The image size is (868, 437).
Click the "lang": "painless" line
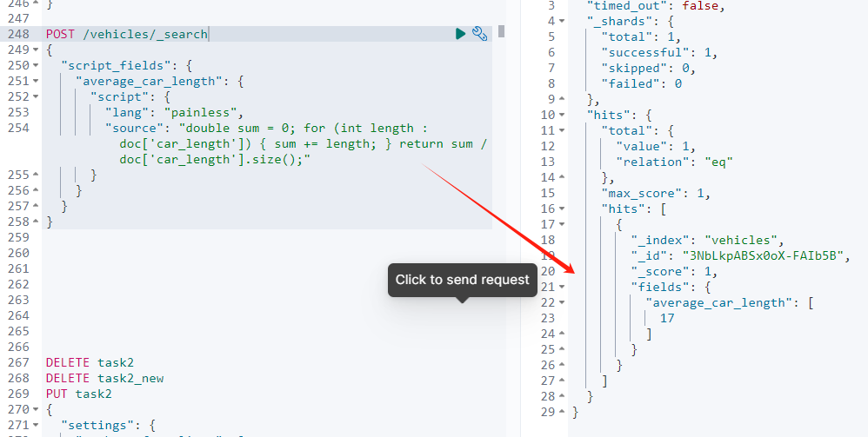(x=174, y=112)
